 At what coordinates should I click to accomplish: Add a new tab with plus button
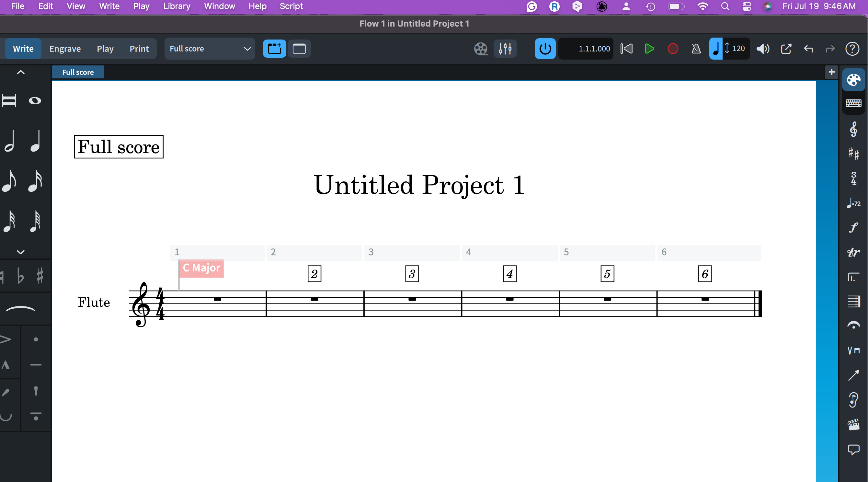click(x=831, y=72)
